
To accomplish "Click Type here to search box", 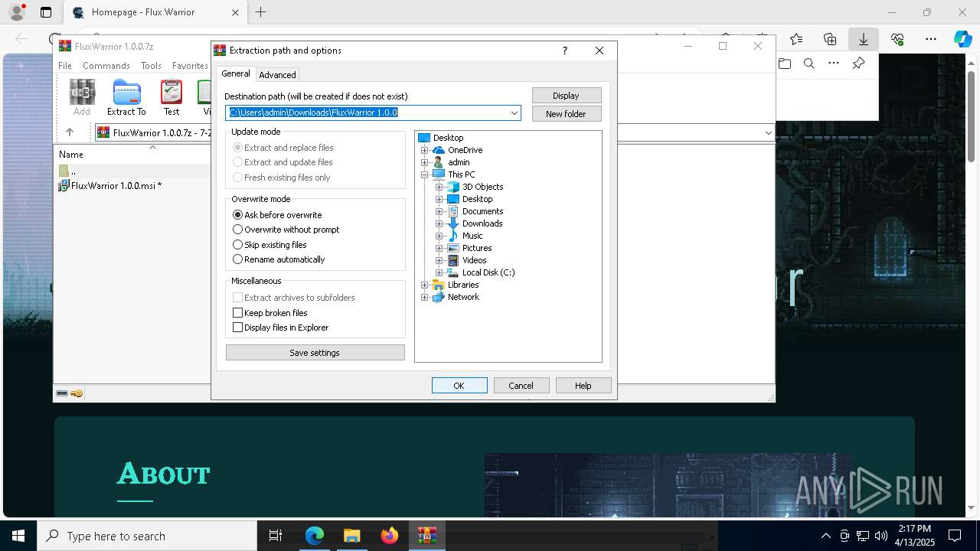I will point(147,536).
